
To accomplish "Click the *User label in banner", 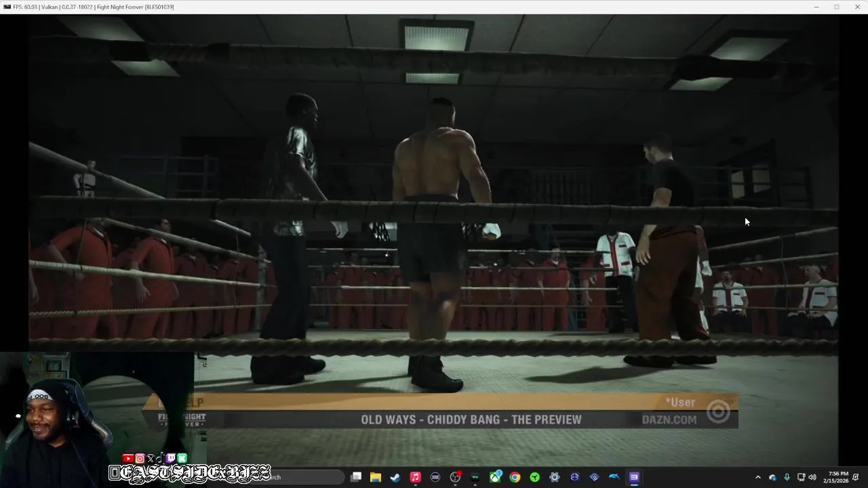I will (x=681, y=403).
